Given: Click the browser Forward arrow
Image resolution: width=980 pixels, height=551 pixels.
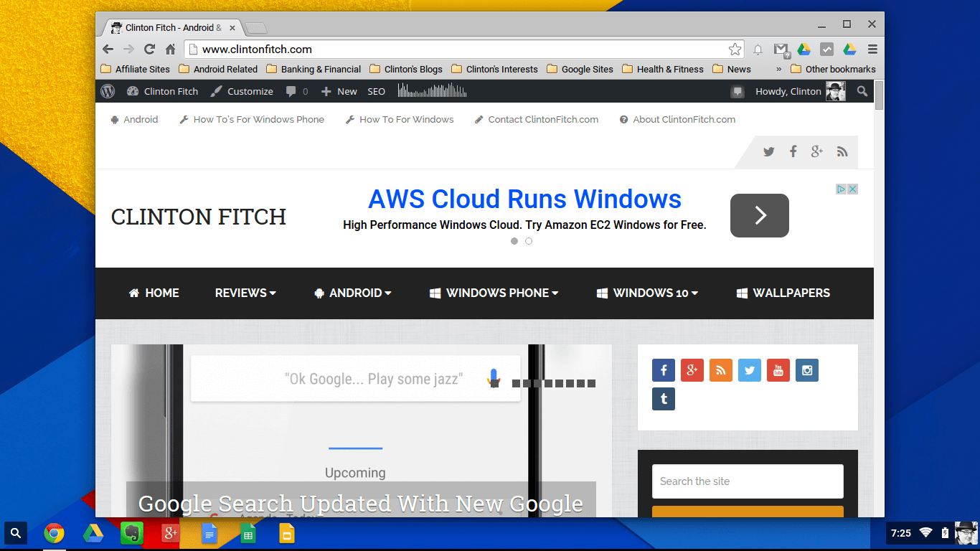Looking at the screenshot, I should (128, 49).
